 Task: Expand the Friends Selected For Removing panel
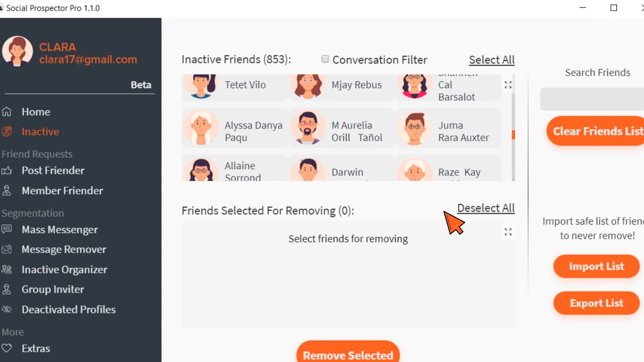[x=508, y=232]
